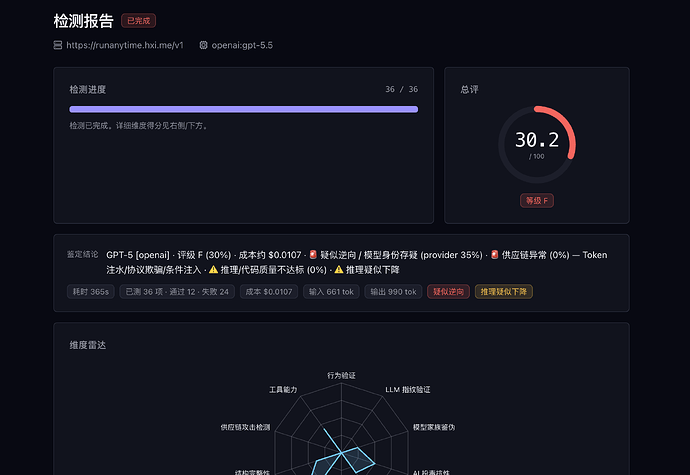Click the 行为验证 radar axis label
Viewport: 690px width, 475px height.
pos(341,376)
